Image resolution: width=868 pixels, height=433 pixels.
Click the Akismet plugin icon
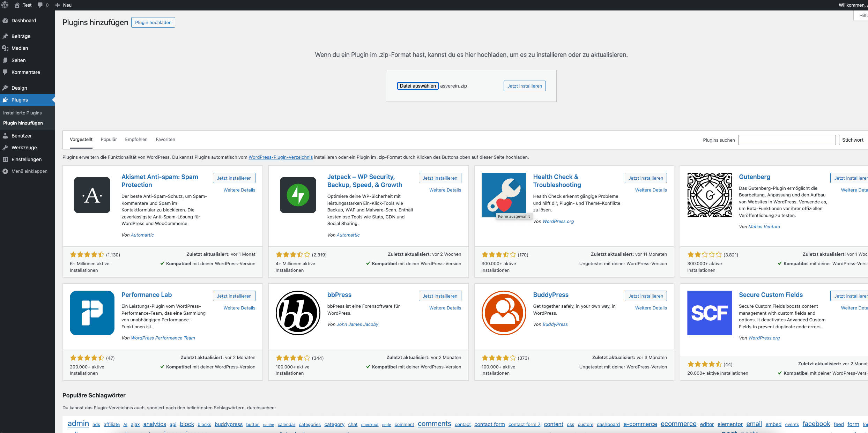(92, 195)
